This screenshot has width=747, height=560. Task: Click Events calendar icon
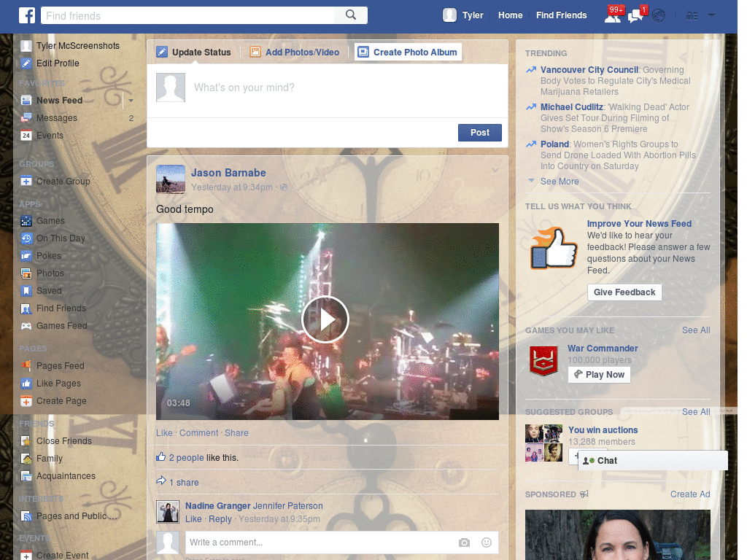[x=26, y=136]
